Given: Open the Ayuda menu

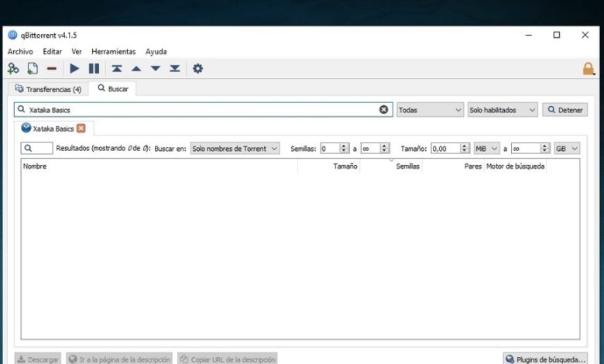Looking at the screenshot, I should 156,52.
